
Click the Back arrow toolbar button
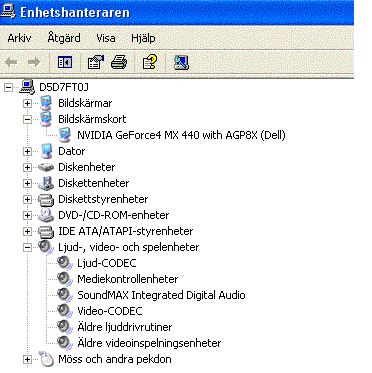click(x=11, y=62)
